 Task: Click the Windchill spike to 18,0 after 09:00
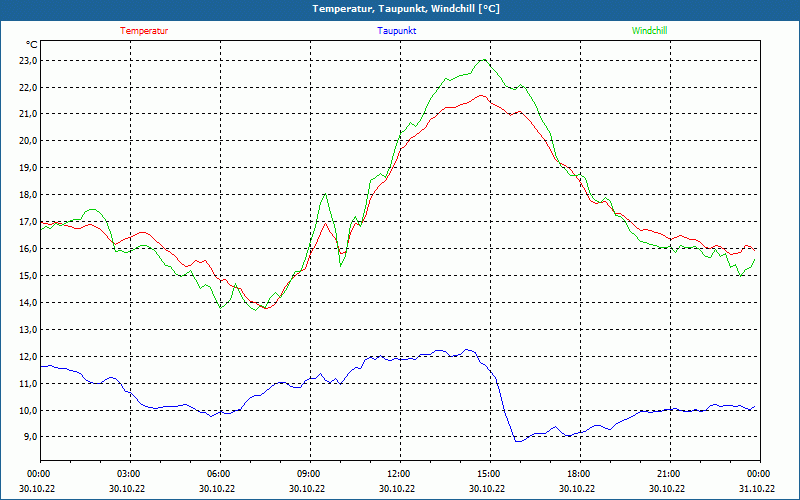326,194
